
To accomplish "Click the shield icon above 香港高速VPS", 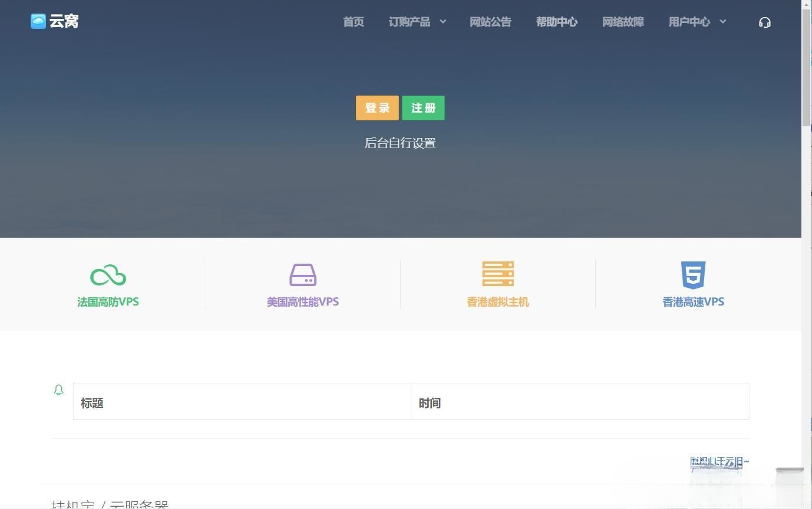I will coord(693,274).
